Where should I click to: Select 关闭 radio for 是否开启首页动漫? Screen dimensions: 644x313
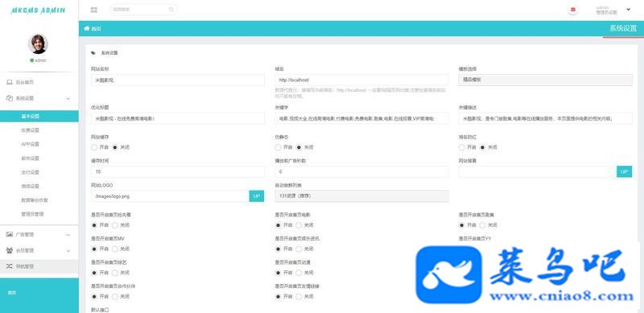click(x=299, y=272)
